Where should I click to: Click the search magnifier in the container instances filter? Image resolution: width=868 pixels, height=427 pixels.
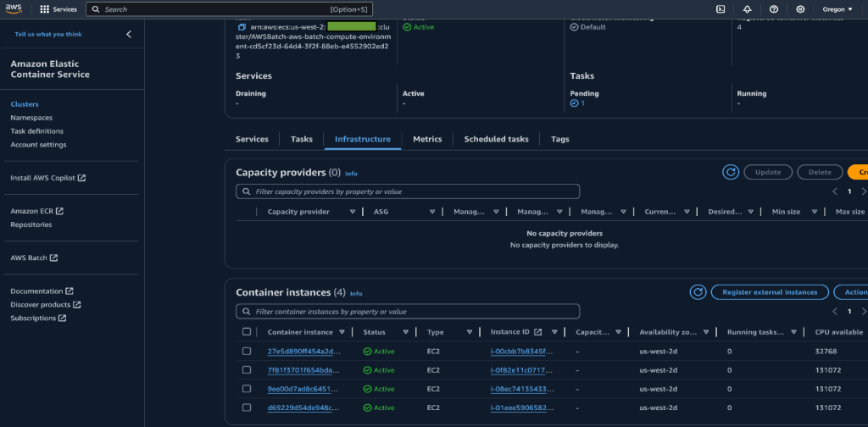(246, 312)
